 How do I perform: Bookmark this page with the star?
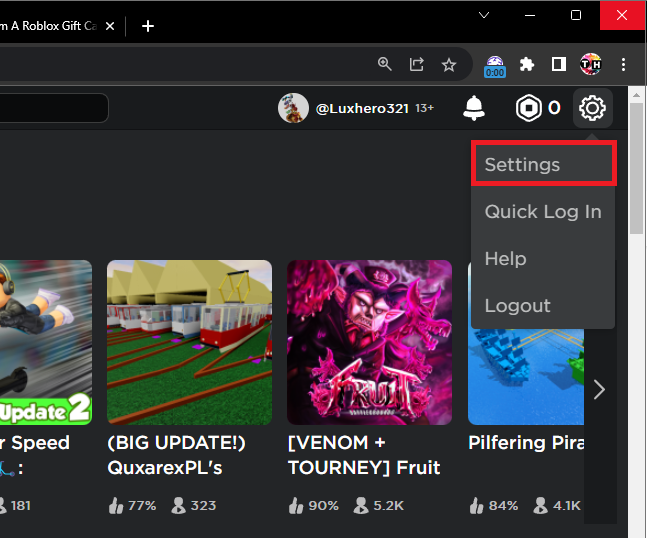(x=449, y=65)
